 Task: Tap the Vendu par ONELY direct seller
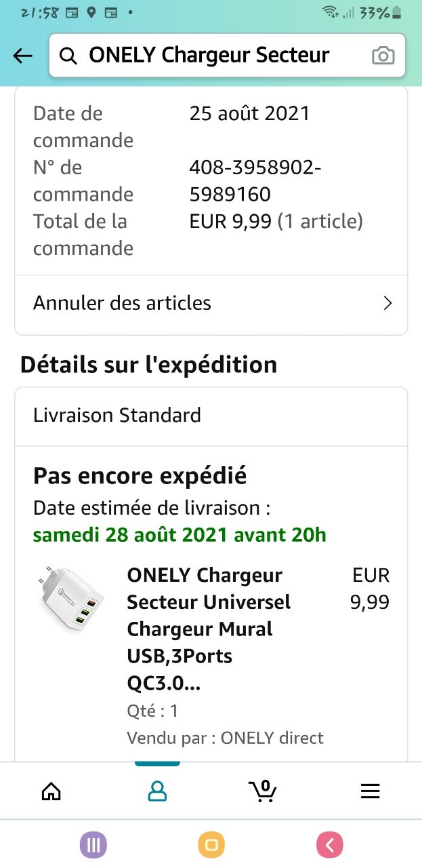coord(225,738)
